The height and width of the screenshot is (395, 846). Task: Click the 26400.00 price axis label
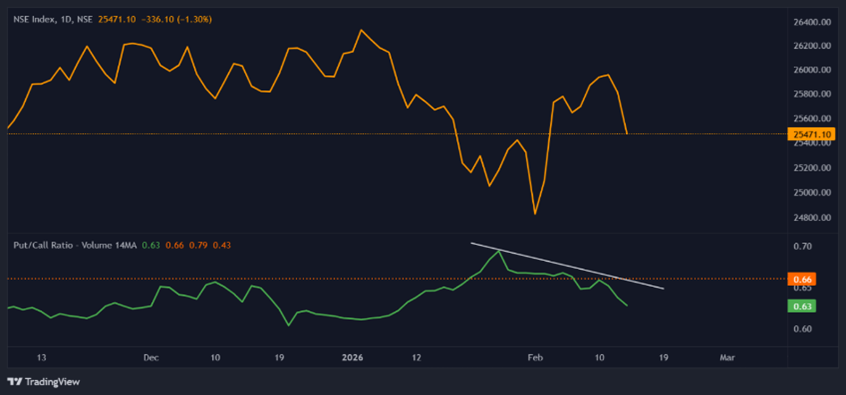812,22
